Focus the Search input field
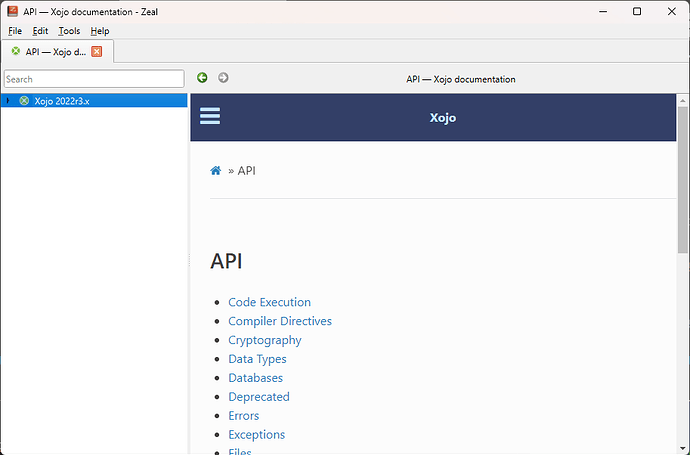 pos(94,79)
